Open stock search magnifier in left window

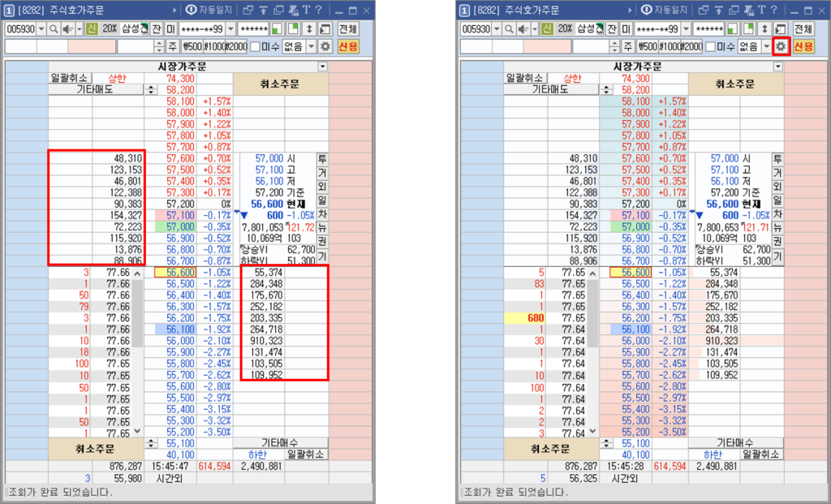53,28
